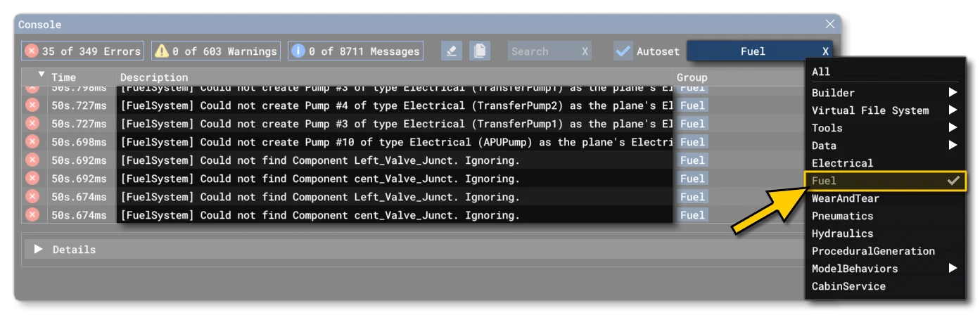This screenshot has width=980, height=315.
Task: Click the Description column header
Action: coord(154,77)
